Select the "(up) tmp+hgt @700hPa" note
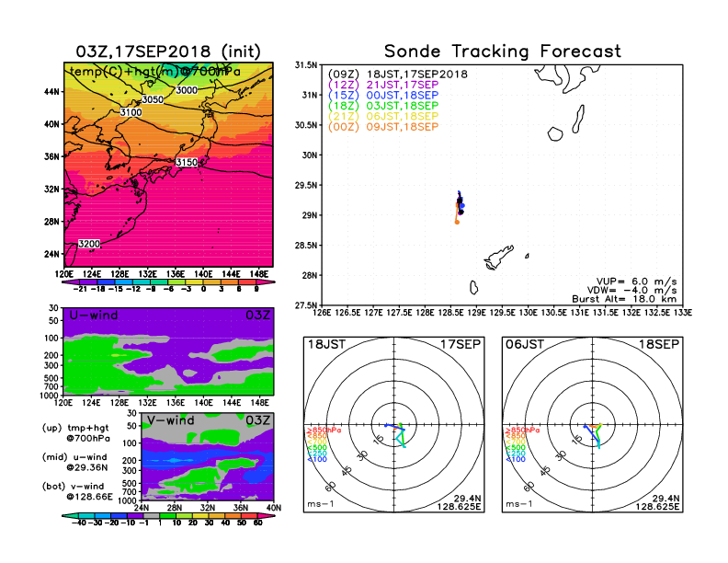Image resolution: width=728 pixels, height=563 pixels. [75, 433]
